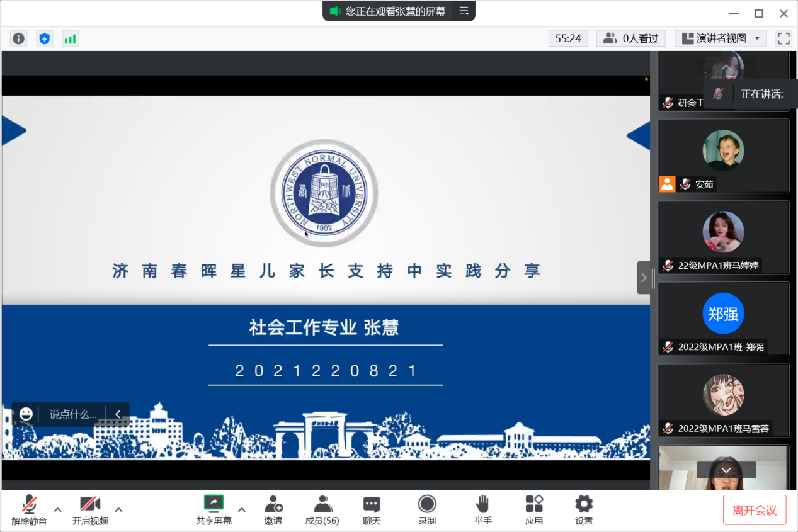
Task: Open Settings (设置) gear icon
Action: [584, 509]
